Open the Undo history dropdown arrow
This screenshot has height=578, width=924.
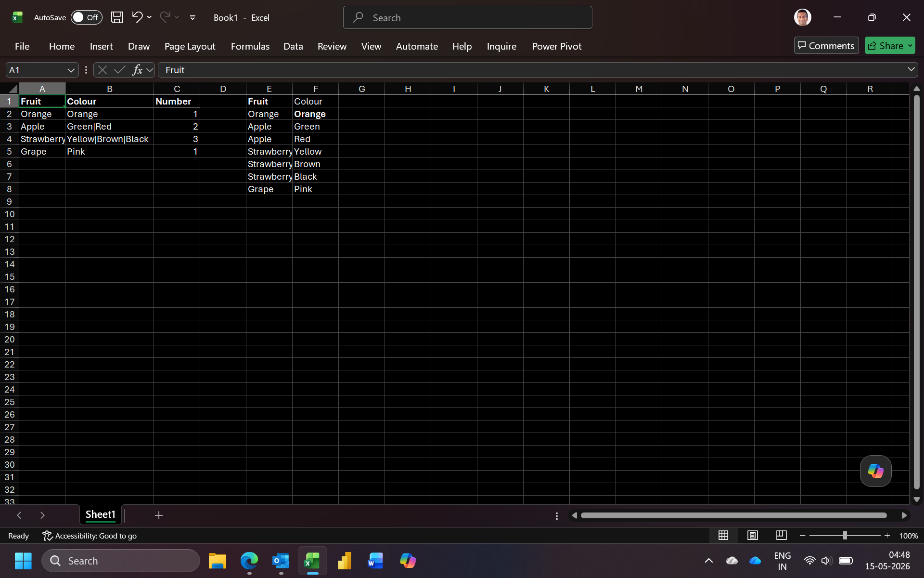point(150,17)
